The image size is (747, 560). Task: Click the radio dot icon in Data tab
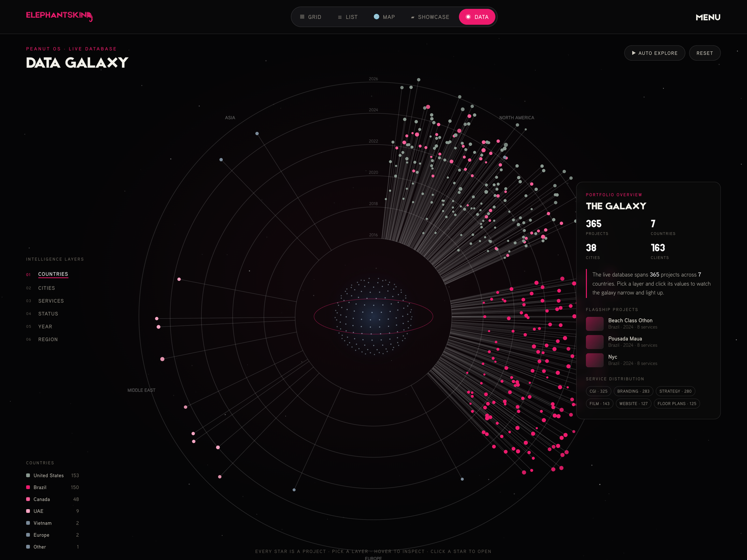[468, 17]
